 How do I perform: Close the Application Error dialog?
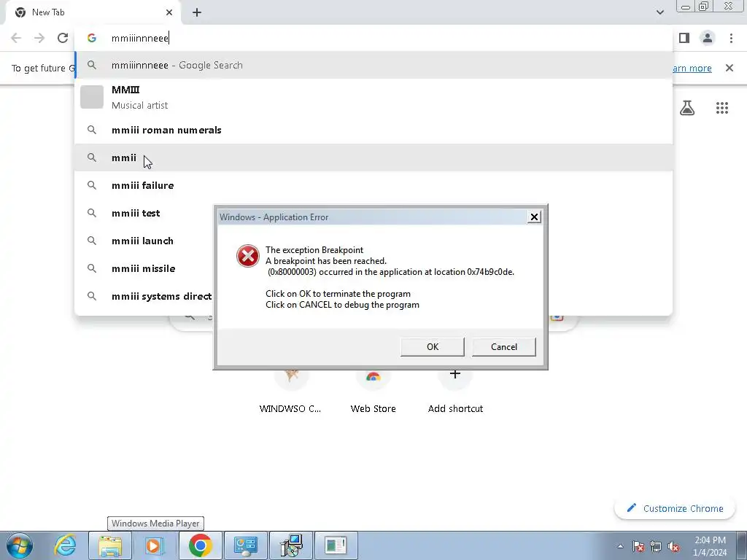coord(534,217)
